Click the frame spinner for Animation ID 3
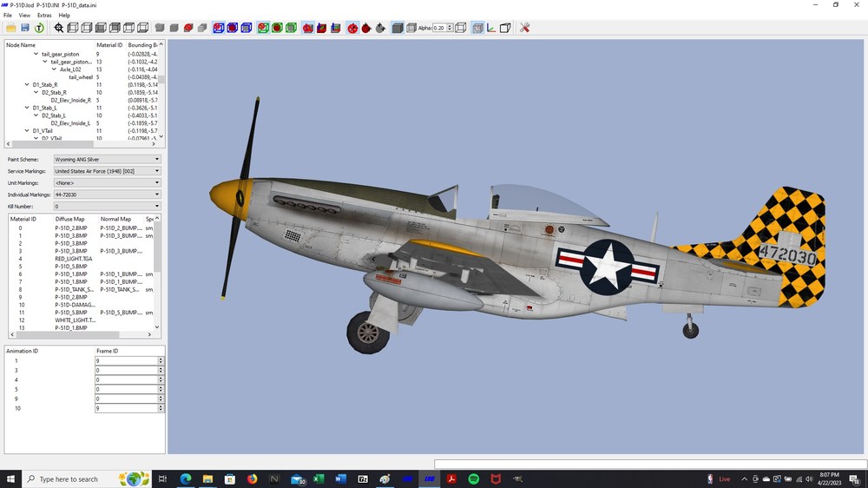Screen dimensions: 868x488 click(x=161, y=370)
